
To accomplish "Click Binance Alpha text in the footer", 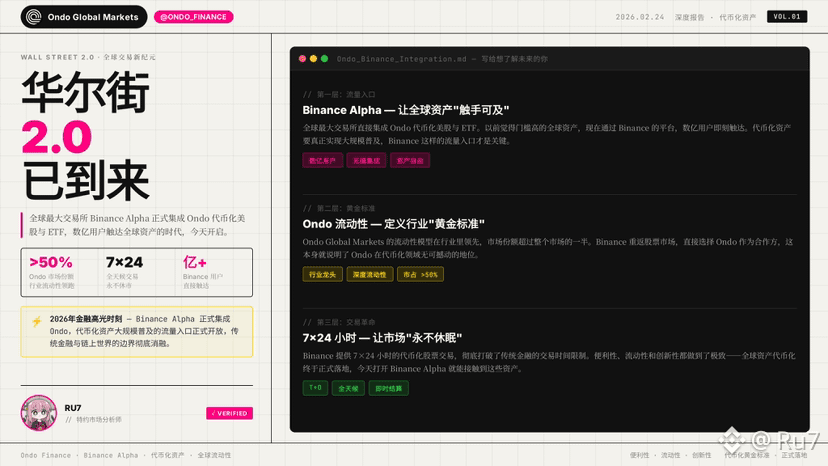I will point(110,455).
